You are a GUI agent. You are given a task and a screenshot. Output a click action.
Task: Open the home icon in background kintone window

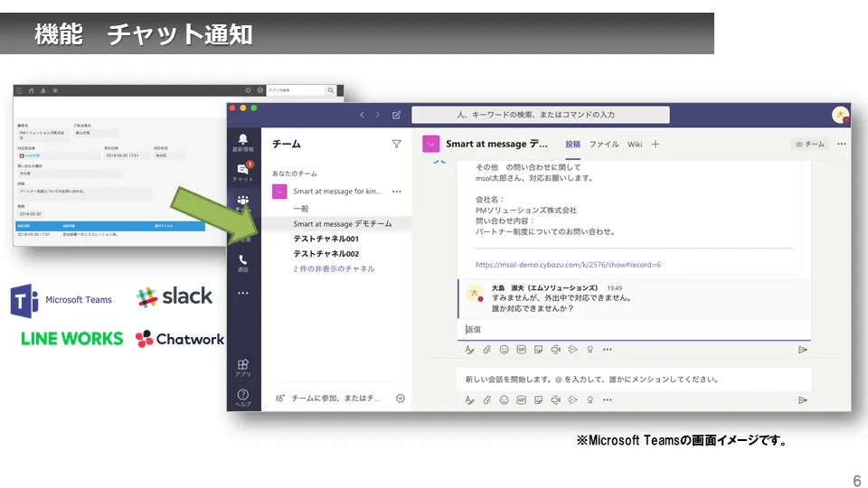(31, 90)
